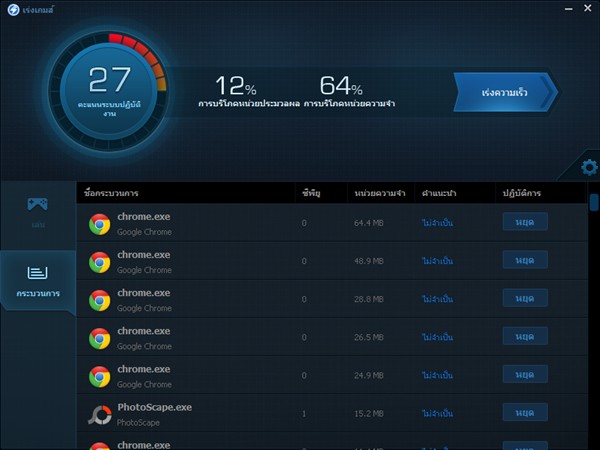Minimize the game booster window
This screenshot has width=600, height=450.
pyautogui.click(x=569, y=8)
